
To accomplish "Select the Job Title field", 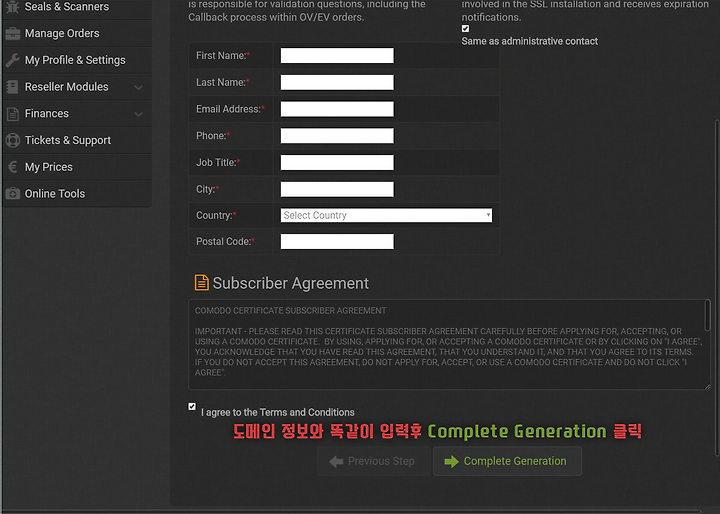I will pos(337,162).
